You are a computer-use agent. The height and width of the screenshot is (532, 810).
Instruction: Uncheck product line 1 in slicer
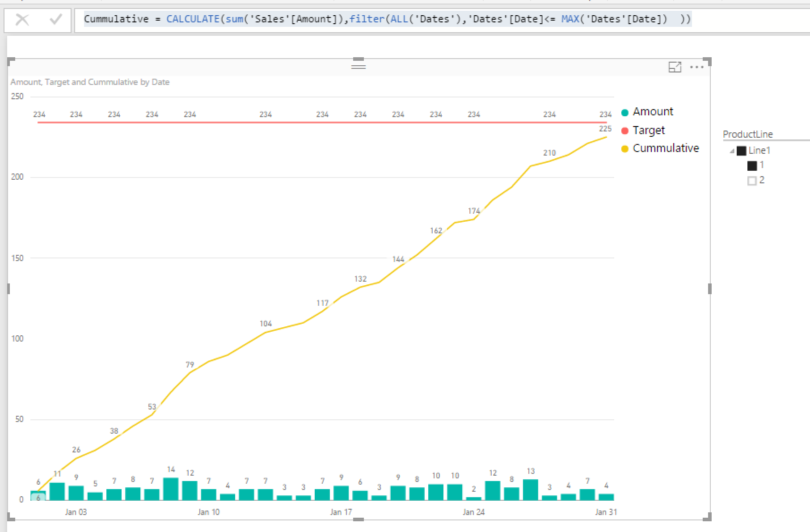tap(752, 166)
